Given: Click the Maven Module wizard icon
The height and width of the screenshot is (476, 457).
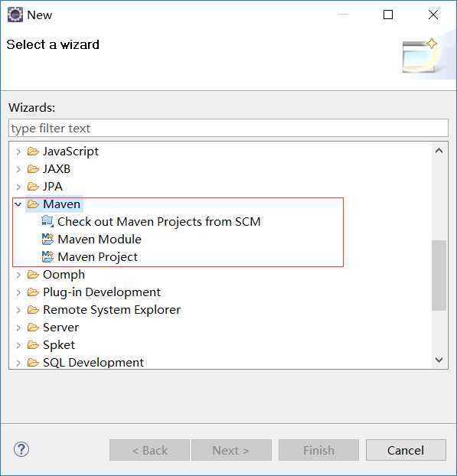Looking at the screenshot, I should pyautogui.click(x=47, y=240).
